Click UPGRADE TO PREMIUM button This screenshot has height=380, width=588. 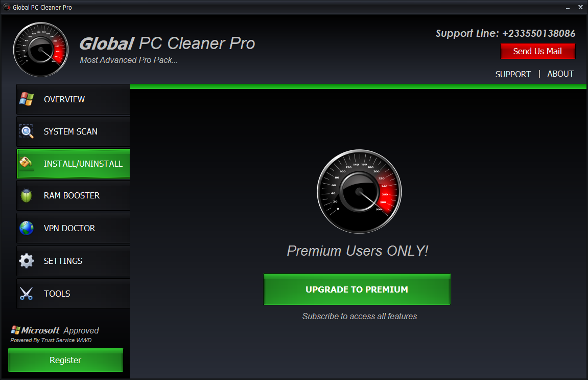pyautogui.click(x=357, y=289)
